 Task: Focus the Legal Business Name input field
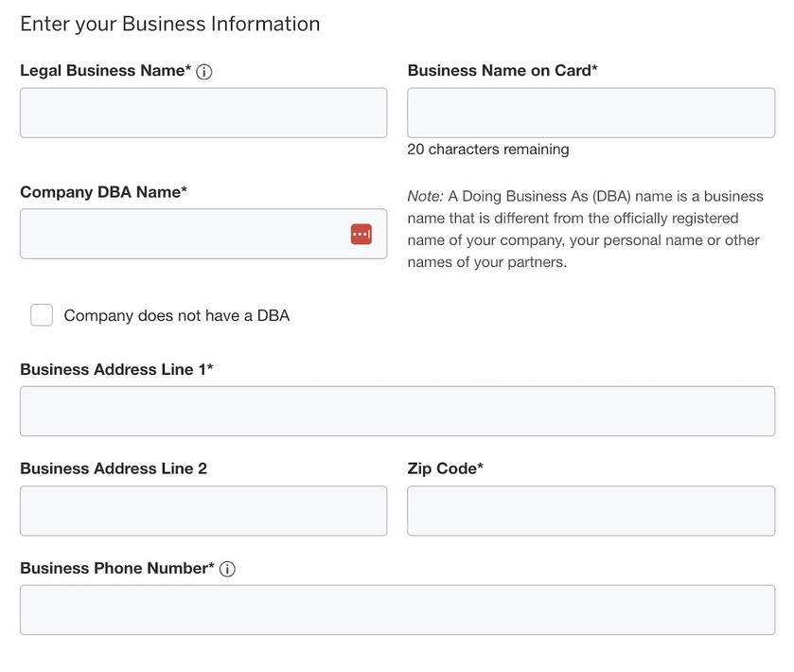(203, 113)
